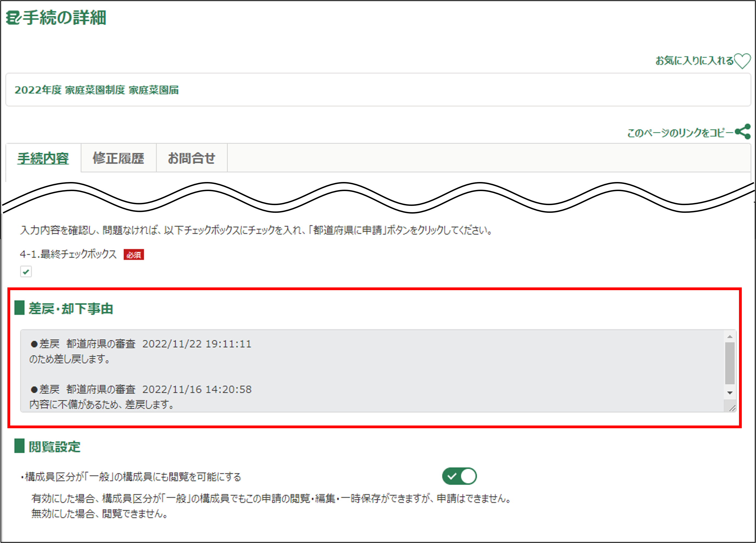Switch to the 修正履歴 tab
The image size is (756, 543).
tap(118, 158)
